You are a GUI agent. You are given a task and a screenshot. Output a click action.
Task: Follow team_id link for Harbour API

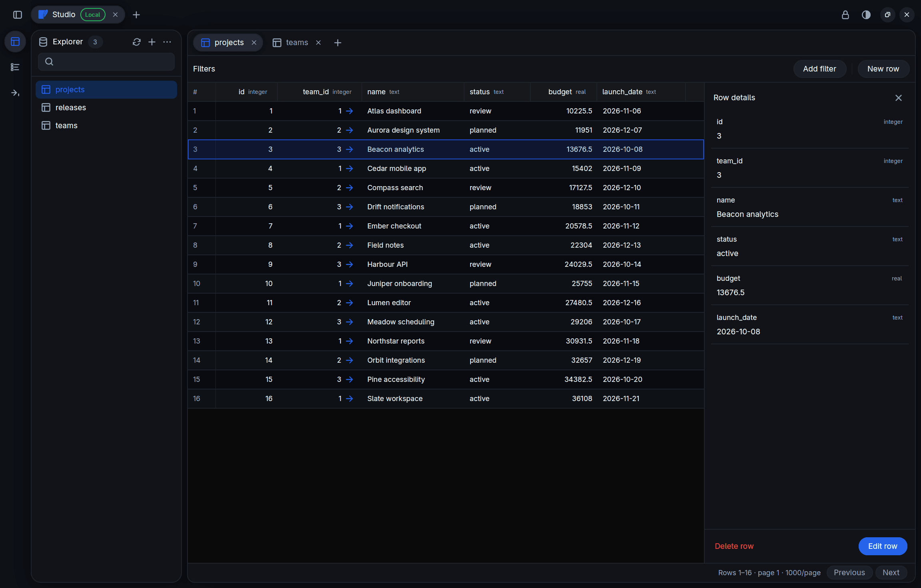click(349, 264)
